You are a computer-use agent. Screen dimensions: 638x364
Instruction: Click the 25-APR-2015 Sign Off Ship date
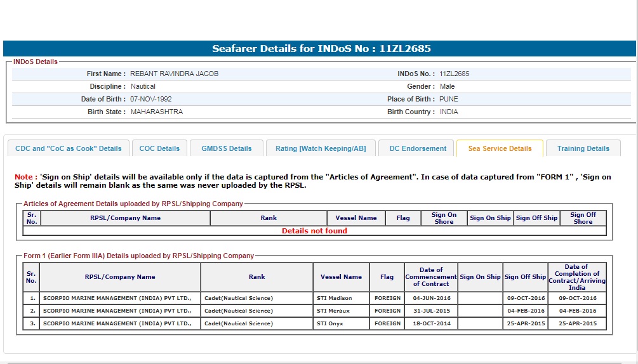tap(525, 323)
